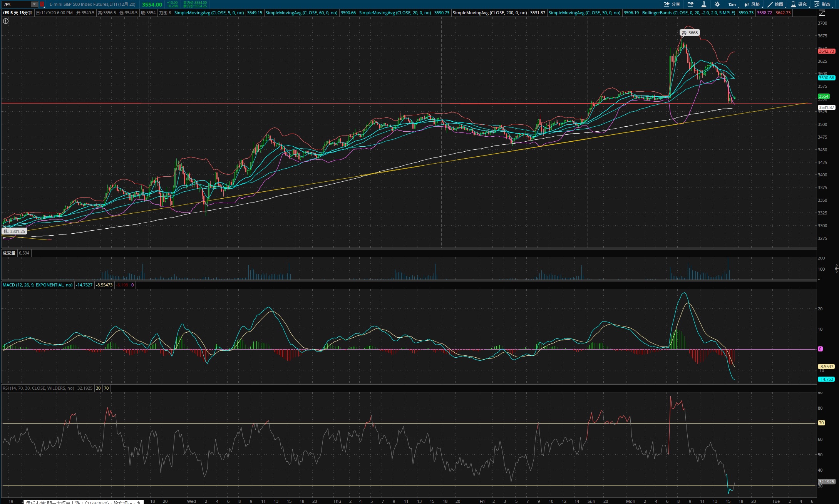Click the curve icon above price axis
Screen dimensions: 839x504
[x=822, y=13]
